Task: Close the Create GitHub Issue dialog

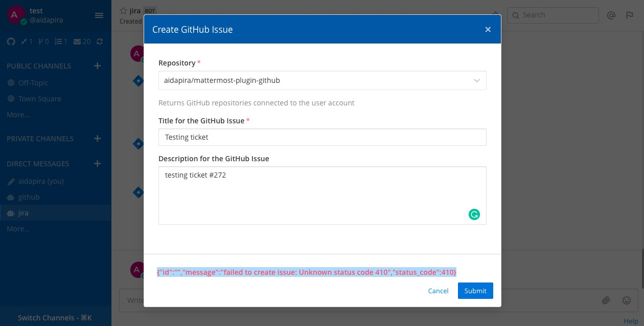Action: (x=488, y=30)
